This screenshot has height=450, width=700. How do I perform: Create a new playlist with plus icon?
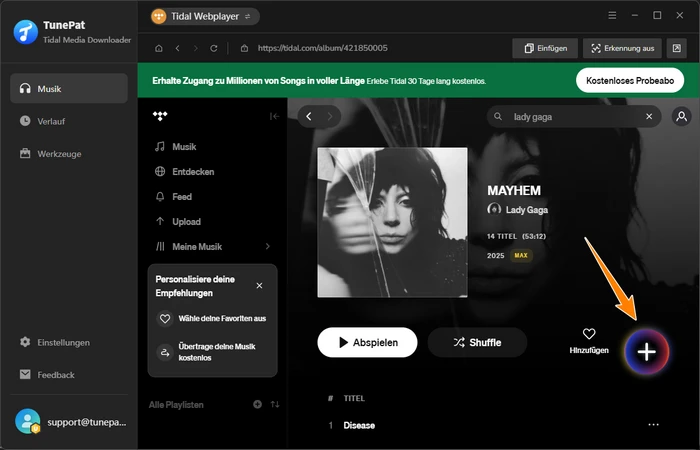point(258,404)
